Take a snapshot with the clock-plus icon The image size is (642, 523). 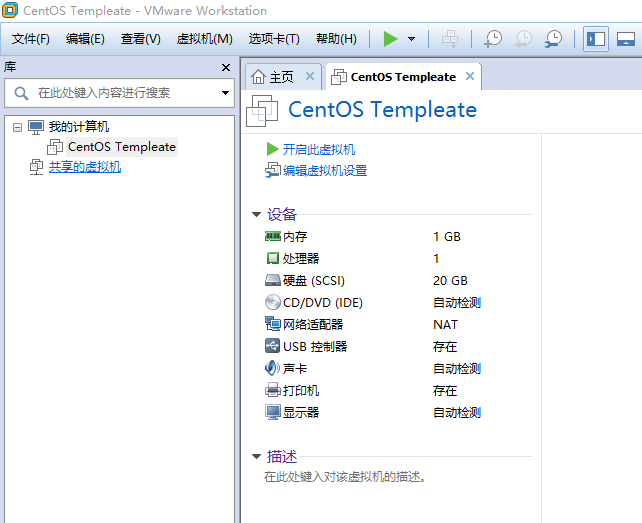(x=493, y=39)
